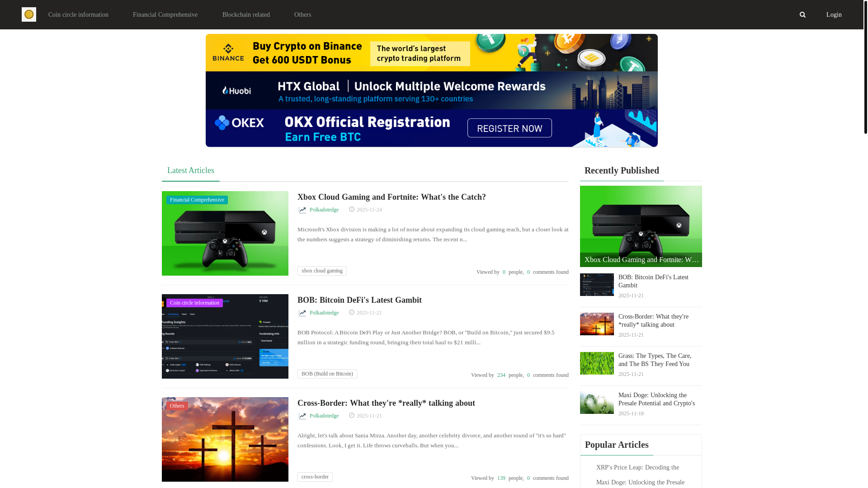Click the 2025-11-18 date under Maxi Doge
Image resolution: width=868 pixels, height=488 pixels.
(x=631, y=413)
